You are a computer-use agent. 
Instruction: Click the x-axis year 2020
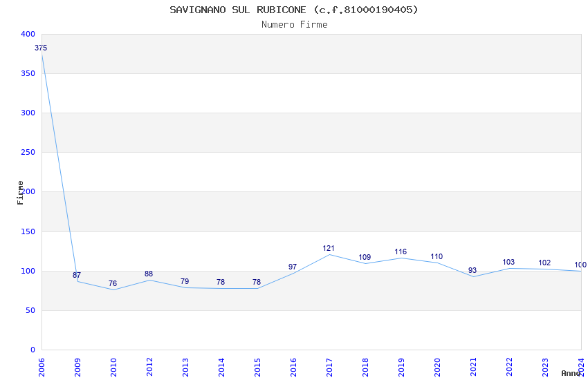(x=438, y=368)
